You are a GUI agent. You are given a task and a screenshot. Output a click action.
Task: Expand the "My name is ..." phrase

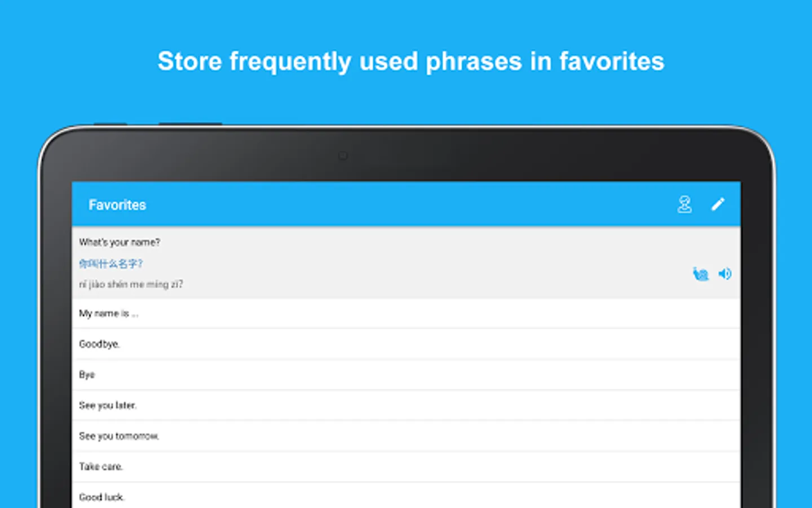tap(109, 313)
